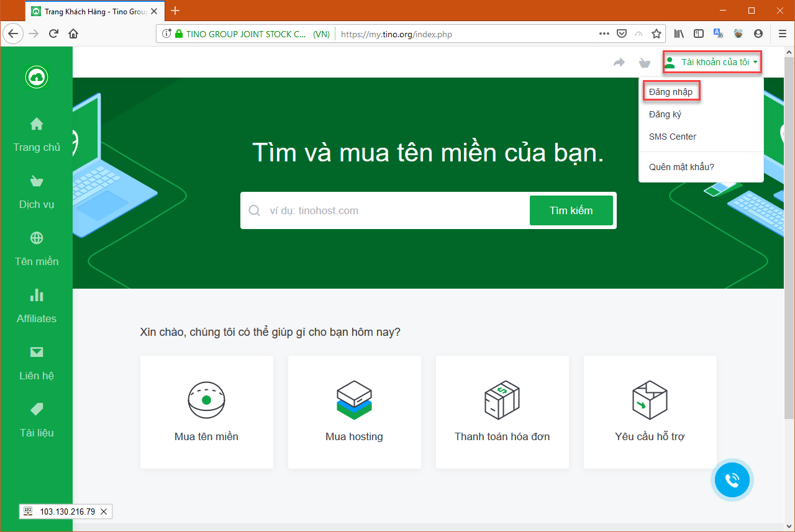Click the Tìm kiếm search button
Viewport: 795px width, 532px height.
[571, 210]
